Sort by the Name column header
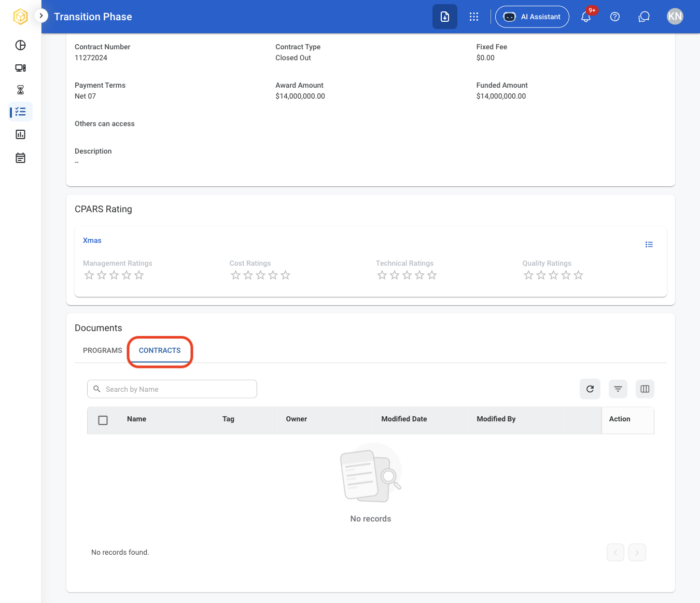Viewport: 700px width, 603px height. (x=137, y=419)
